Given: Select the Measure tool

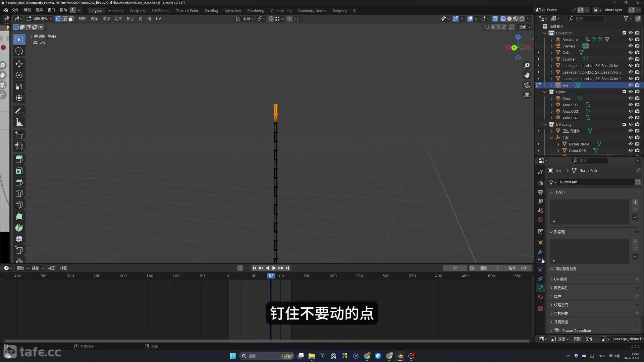Looking at the screenshot, I should (x=19, y=123).
